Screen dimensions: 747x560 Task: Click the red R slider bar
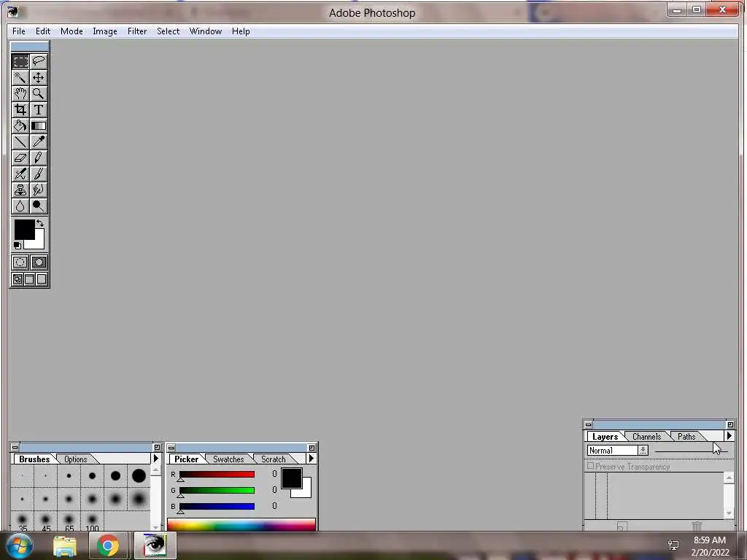tap(217, 474)
